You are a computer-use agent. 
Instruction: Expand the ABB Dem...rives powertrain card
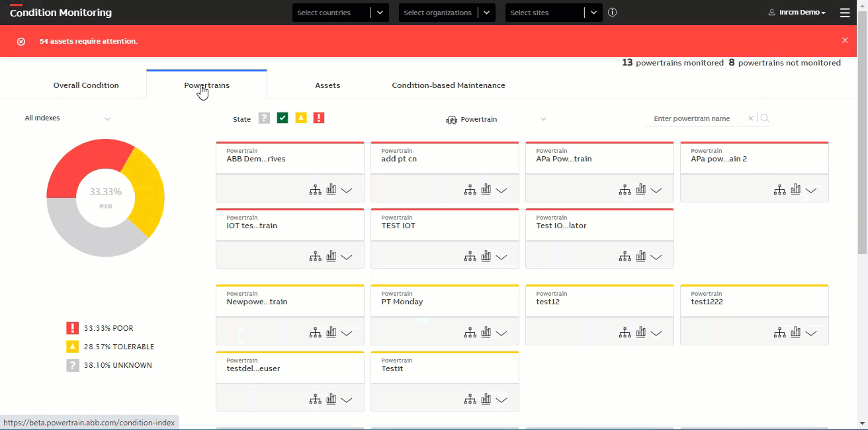click(x=346, y=191)
